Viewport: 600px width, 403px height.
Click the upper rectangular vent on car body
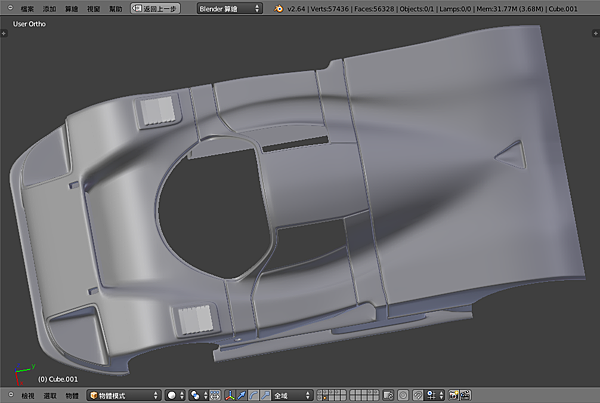pos(158,110)
